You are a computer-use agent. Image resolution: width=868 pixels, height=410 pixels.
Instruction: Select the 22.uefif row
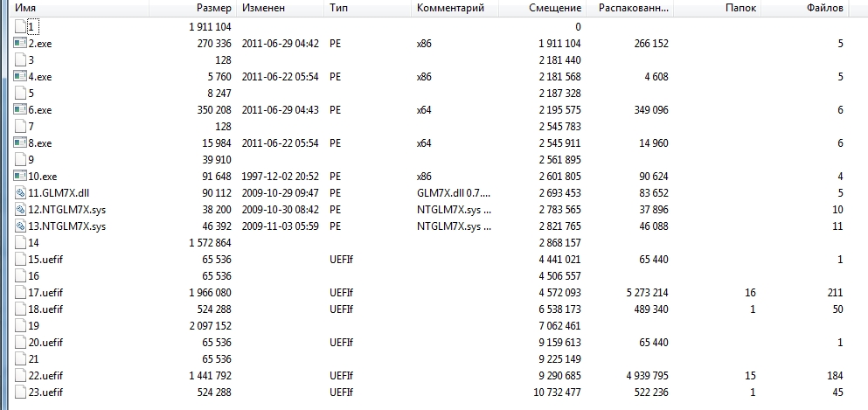429,375
